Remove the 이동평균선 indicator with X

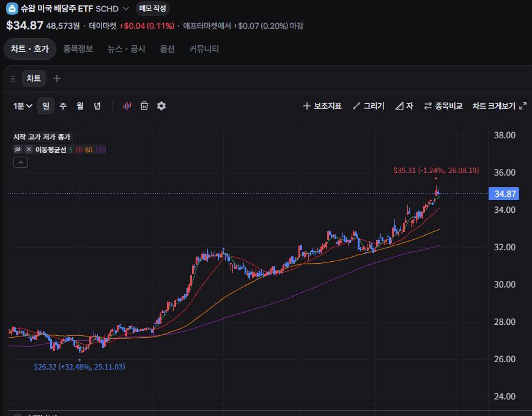(29, 149)
